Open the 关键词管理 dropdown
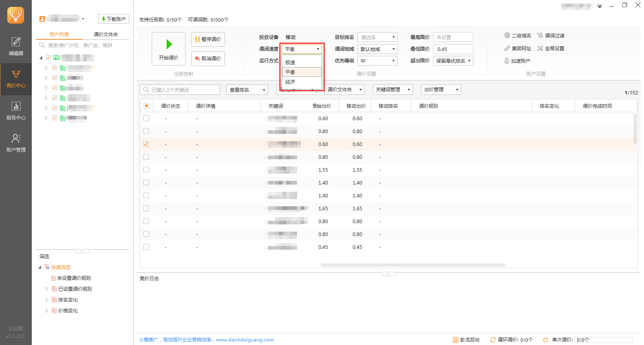The image size is (644, 345). (393, 90)
